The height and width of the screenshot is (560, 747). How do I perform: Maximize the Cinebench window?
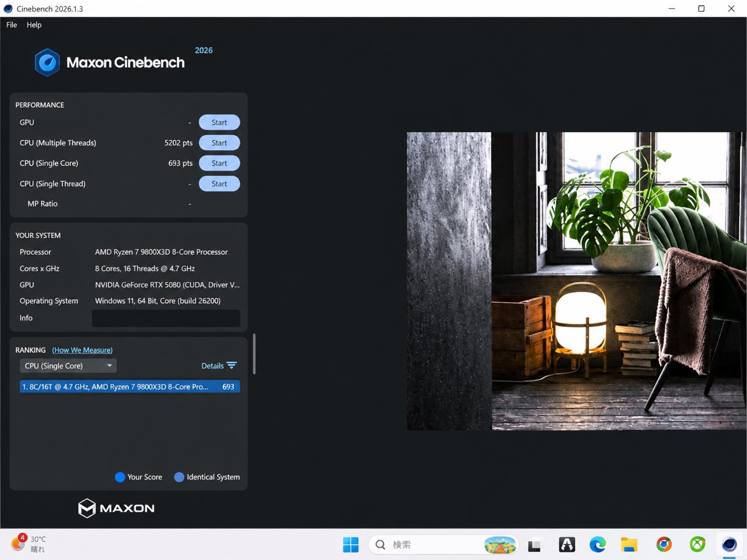(x=701, y=9)
